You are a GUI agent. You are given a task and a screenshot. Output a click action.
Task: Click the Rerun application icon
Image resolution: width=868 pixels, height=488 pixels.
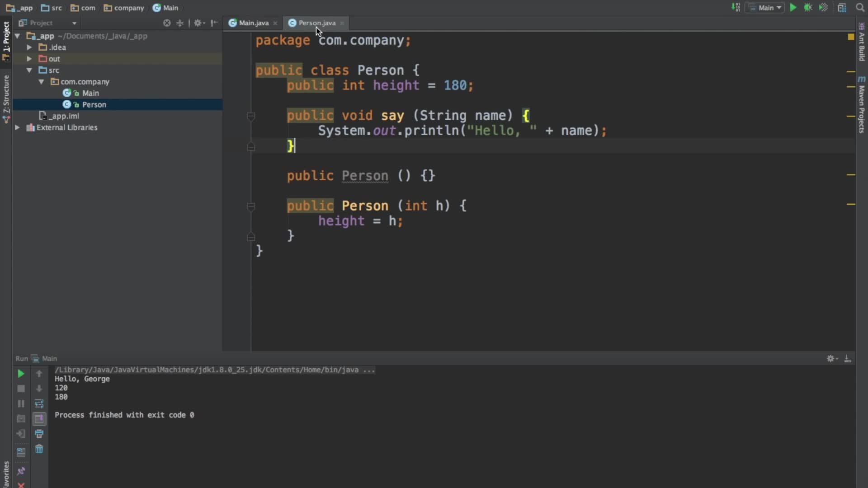20,373
